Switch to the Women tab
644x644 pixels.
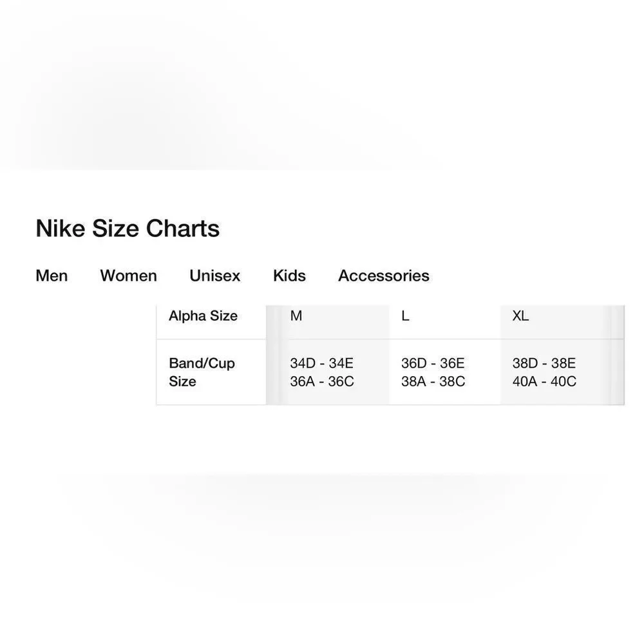129,276
